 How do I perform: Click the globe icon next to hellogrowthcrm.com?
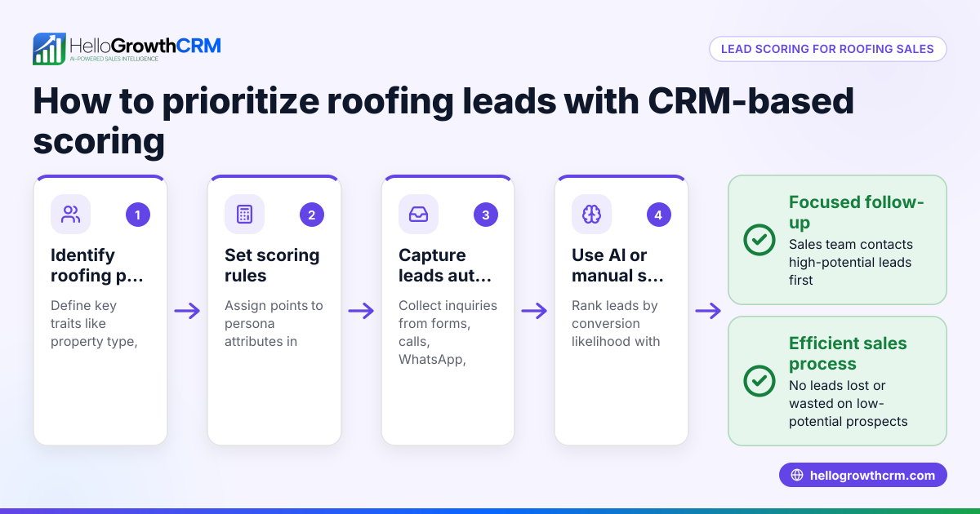point(797,476)
